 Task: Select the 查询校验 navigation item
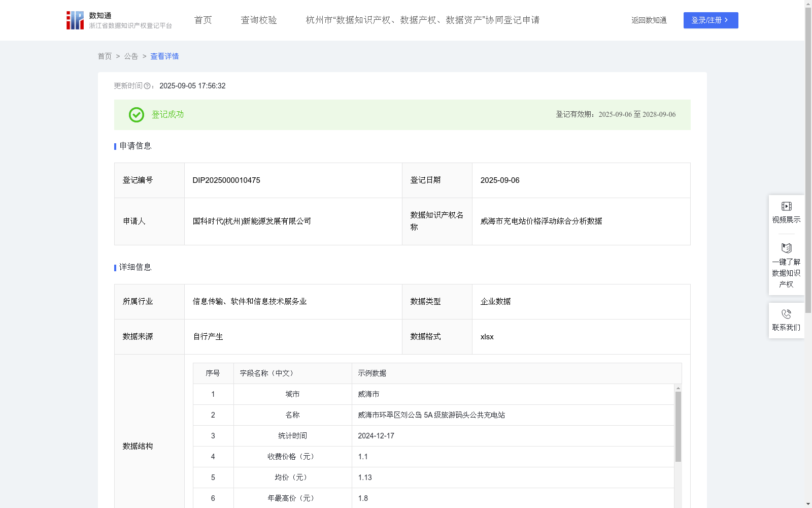point(258,20)
